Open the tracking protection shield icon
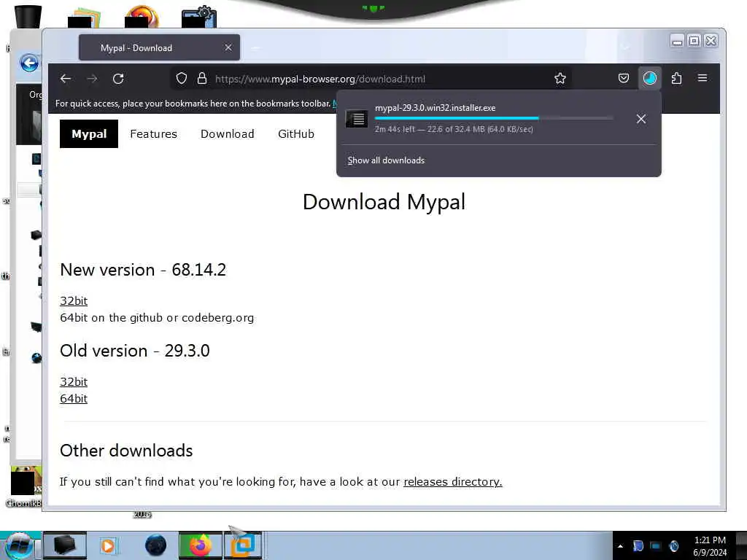This screenshot has width=747, height=560. pos(182,79)
